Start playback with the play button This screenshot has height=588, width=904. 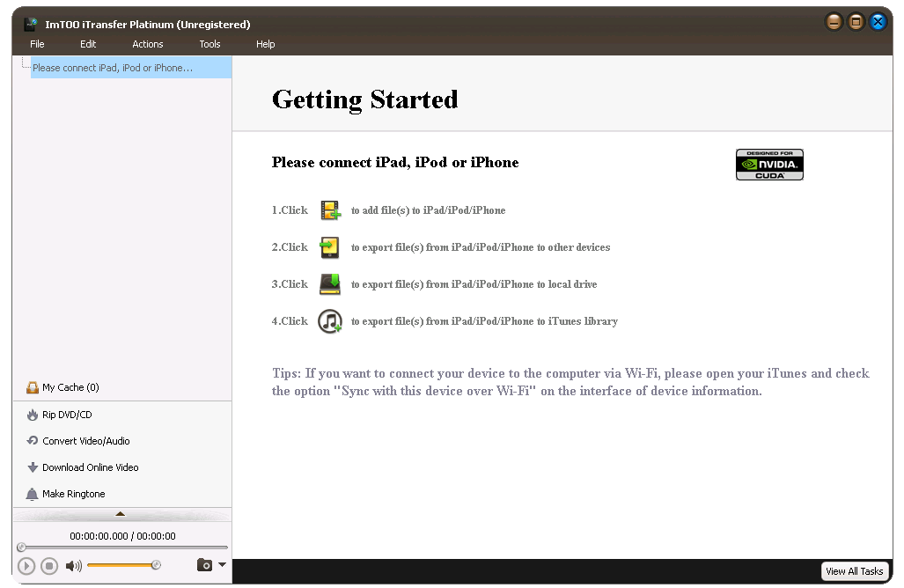[26, 566]
